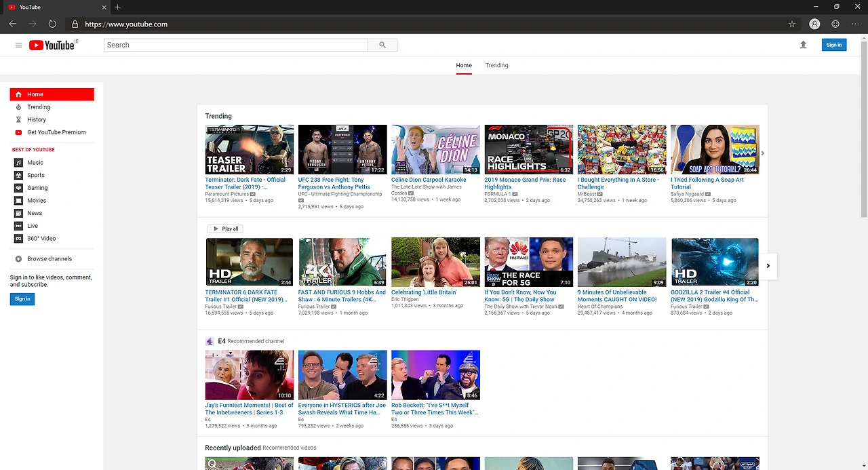Click the browser address bar URL

pos(126,24)
